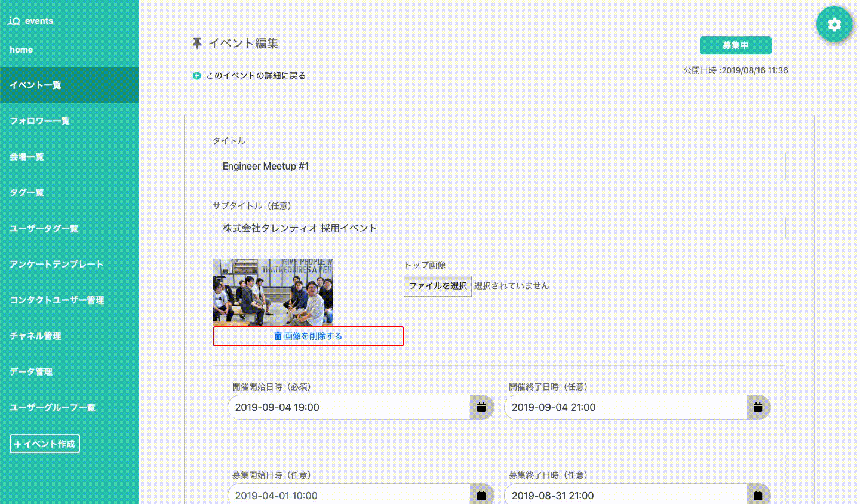
Task: Open calendar picker for 募集終了日時
Action: 758,495
